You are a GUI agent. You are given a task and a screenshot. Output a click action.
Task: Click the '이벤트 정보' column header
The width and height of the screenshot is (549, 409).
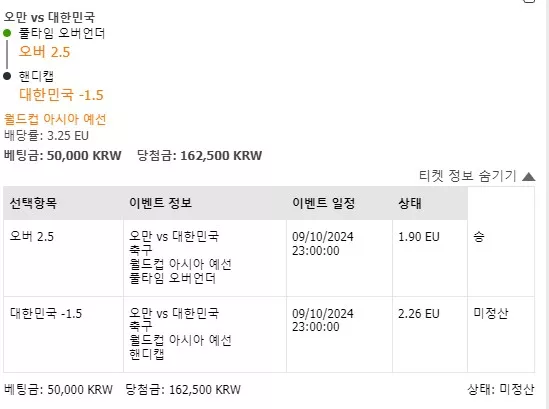tap(160, 203)
